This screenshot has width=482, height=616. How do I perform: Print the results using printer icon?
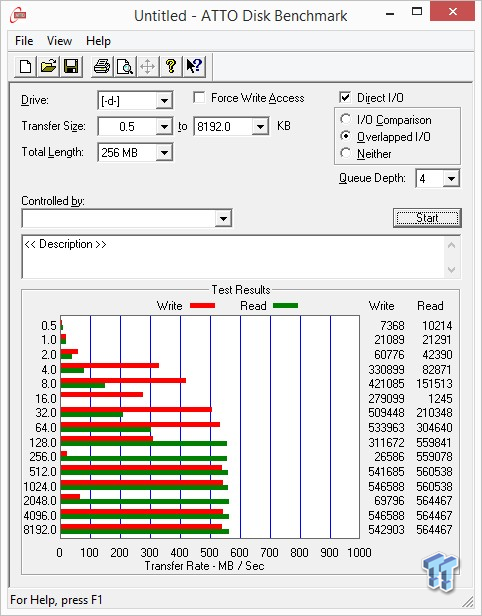102,66
